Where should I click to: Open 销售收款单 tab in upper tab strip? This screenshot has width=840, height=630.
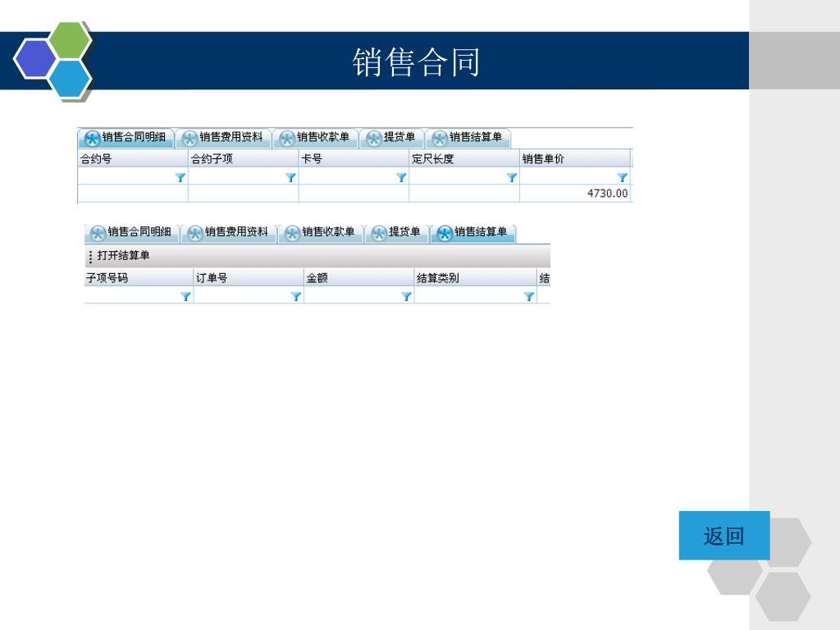point(315,138)
